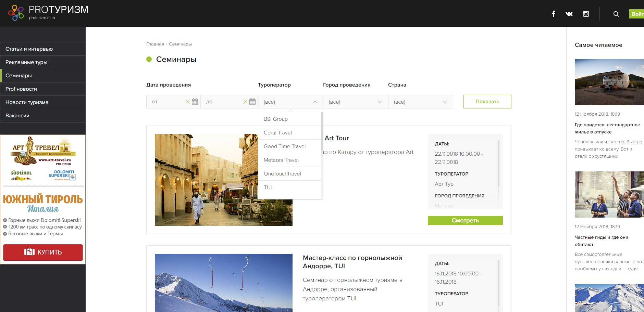Click КУПИТЬ button in the ad banner
The width and height of the screenshot is (644, 312).
pos(43,252)
